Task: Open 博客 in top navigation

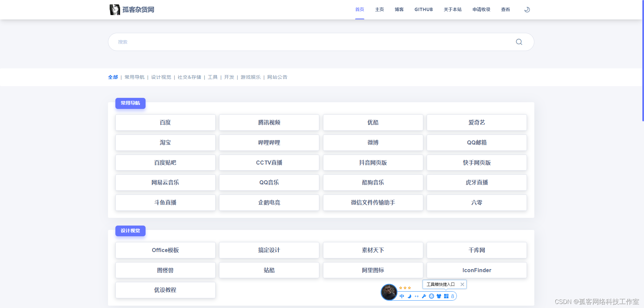Action: click(399, 10)
